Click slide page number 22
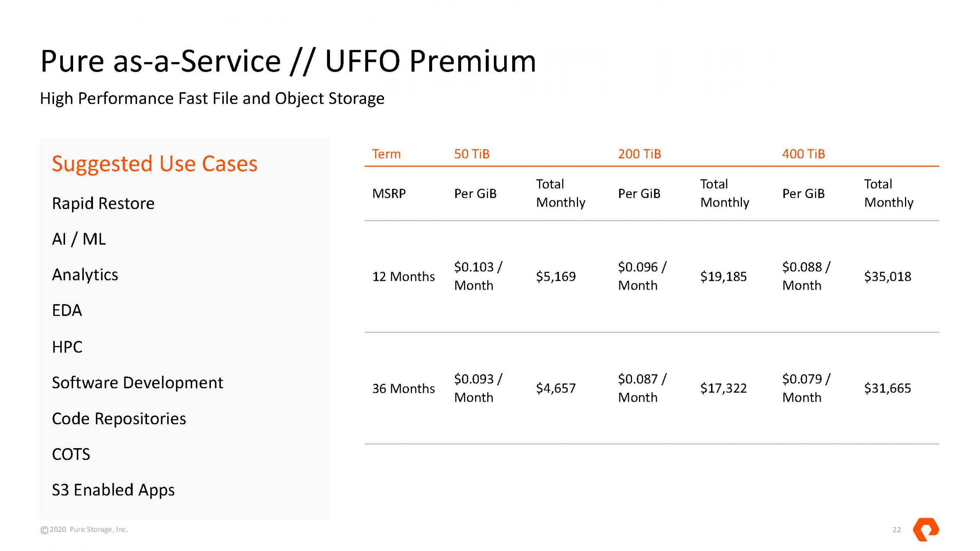This screenshot has width=980, height=551. pos(897,530)
